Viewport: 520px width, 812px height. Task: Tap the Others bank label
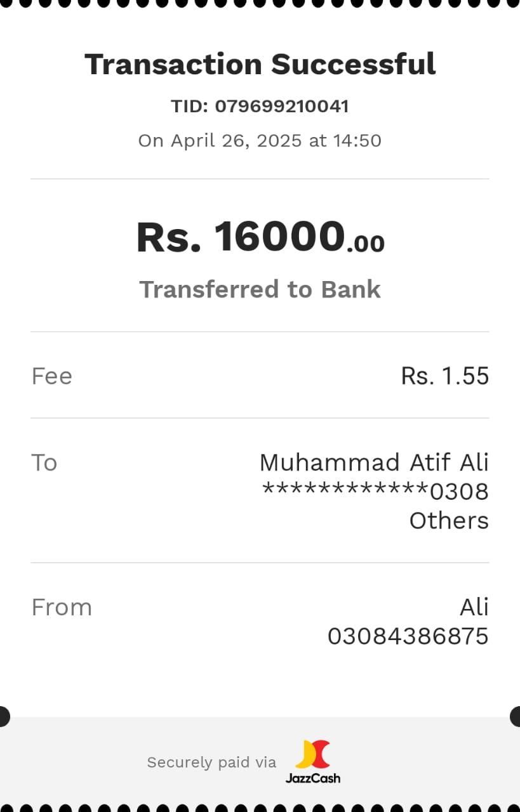(x=448, y=521)
